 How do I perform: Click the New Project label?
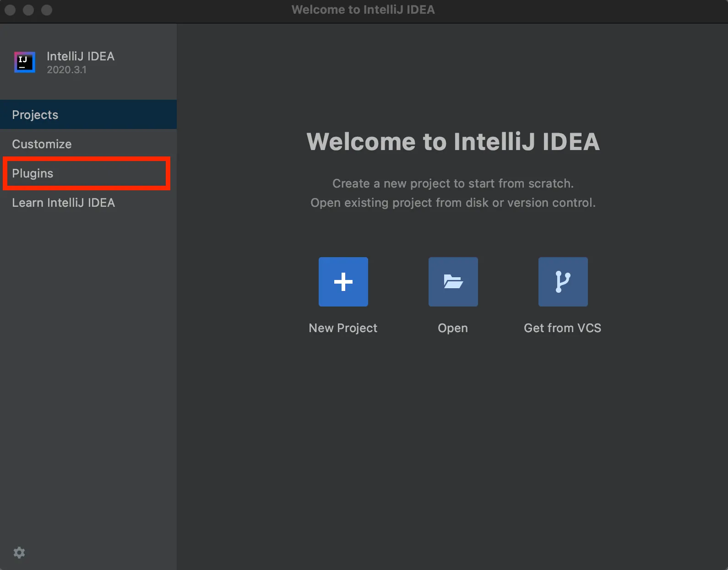click(x=343, y=328)
